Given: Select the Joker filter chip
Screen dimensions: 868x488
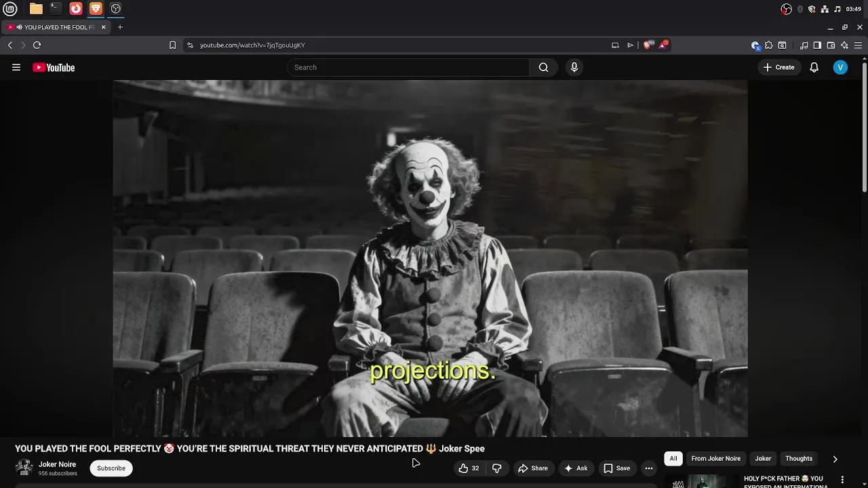Looking at the screenshot, I should [763, 459].
